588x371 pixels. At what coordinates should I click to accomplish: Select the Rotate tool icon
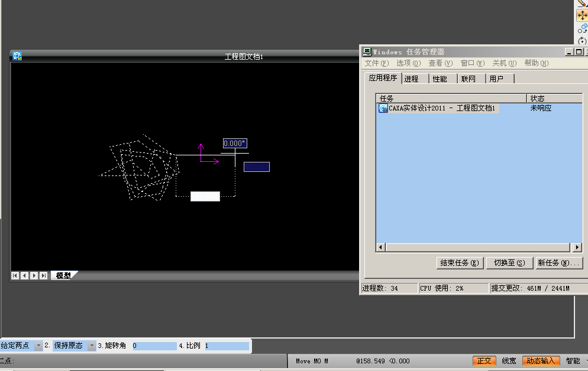582,41
